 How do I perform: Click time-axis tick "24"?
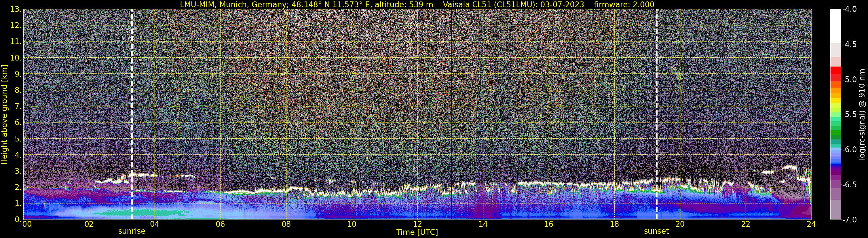pos(811,224)
